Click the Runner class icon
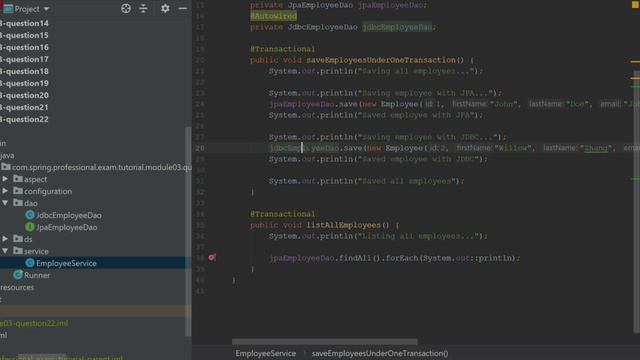The height and width of the screenshot is (360, 640). coord(18,275)
